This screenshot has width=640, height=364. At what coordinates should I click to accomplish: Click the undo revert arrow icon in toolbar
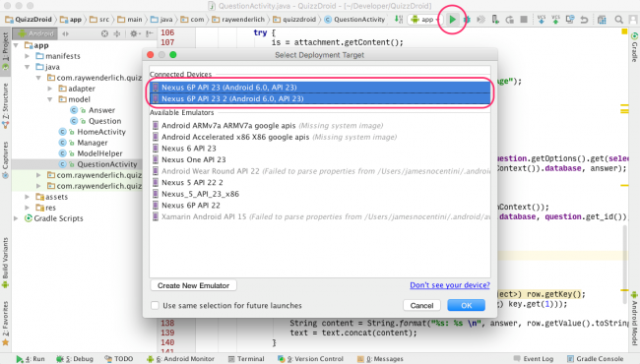pyautogui.click(x=584, y=19)
